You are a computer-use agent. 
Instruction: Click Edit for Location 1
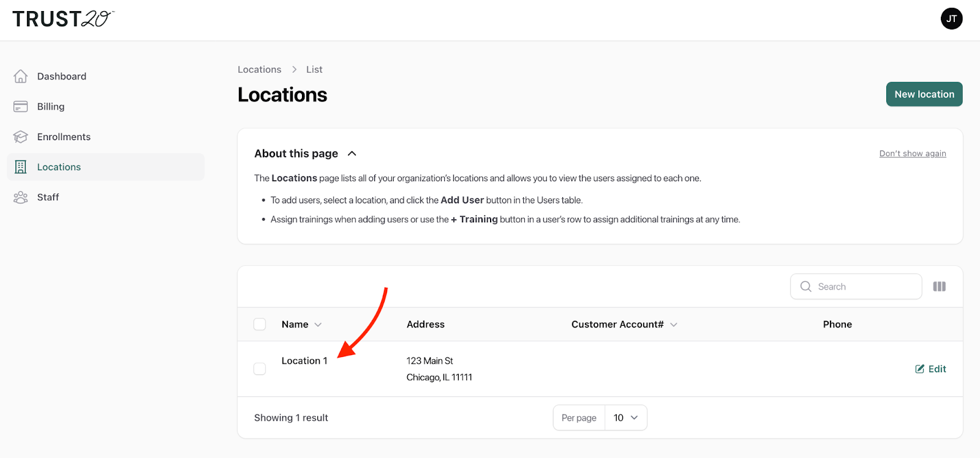click(930, 369)
